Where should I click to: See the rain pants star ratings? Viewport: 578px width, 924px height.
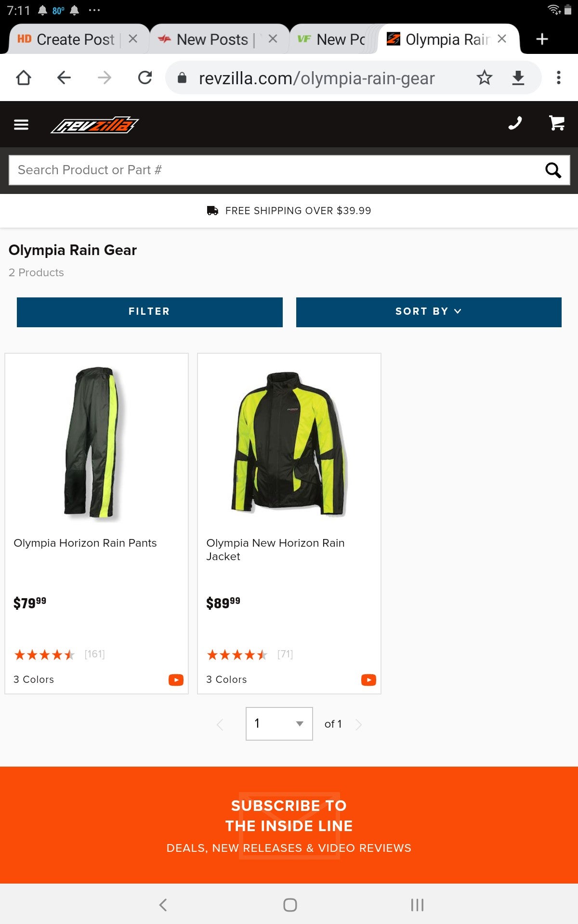coord(45,654)
